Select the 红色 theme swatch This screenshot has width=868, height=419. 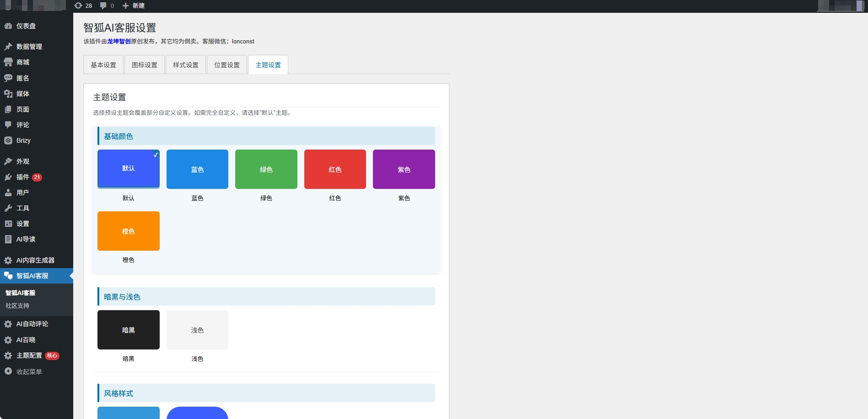pyautogui.click(x=335, y=169)
